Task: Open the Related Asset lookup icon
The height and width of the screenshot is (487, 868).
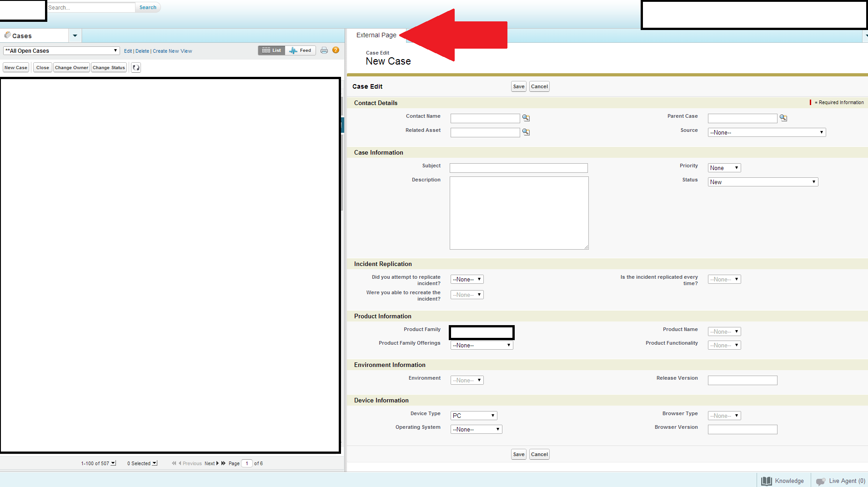Action: tap(526, 132)
